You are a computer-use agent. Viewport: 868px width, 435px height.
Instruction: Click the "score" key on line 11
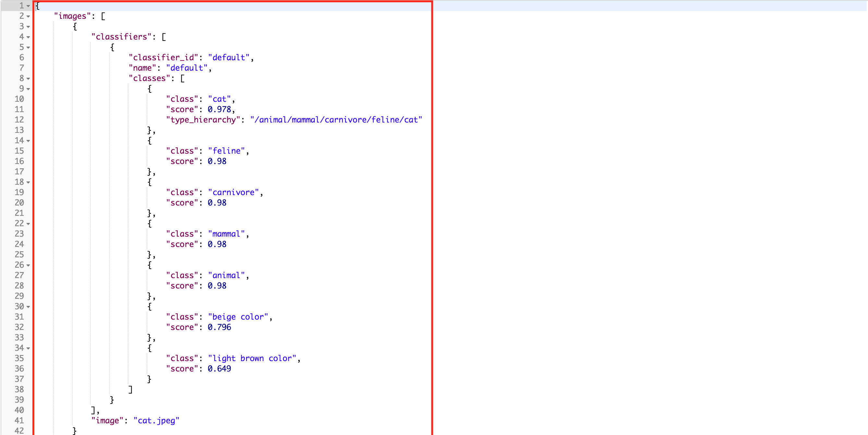182,110
